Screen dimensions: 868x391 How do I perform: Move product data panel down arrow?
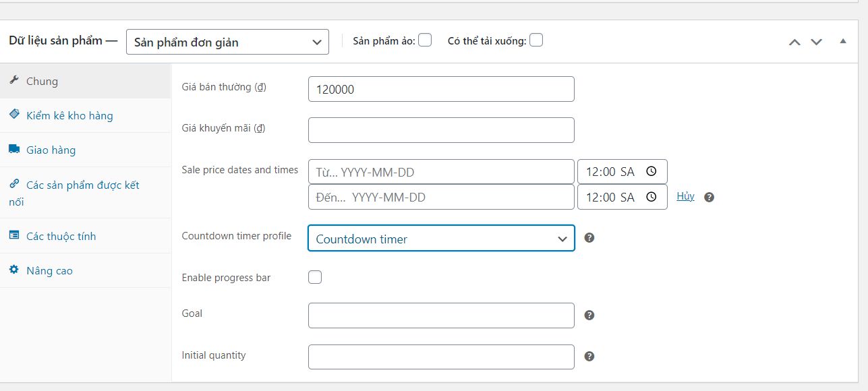pyautogui.click(x=816, y=42)
